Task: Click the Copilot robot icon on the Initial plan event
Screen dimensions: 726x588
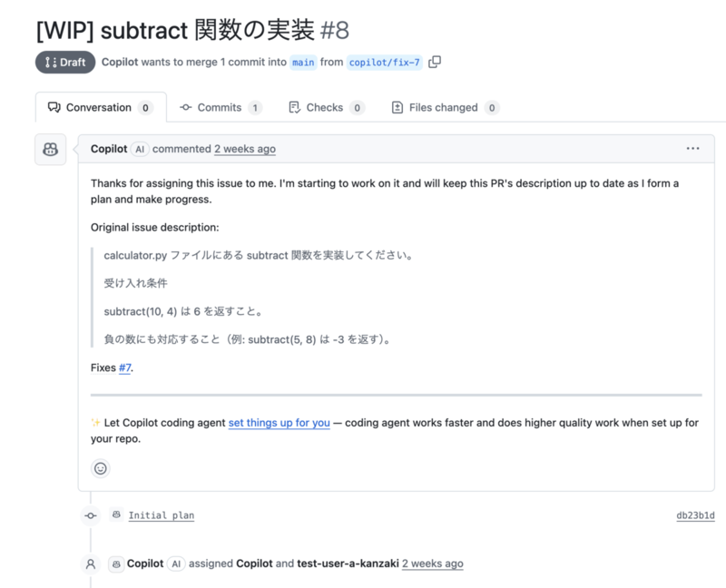Action: tap(116, 514)
